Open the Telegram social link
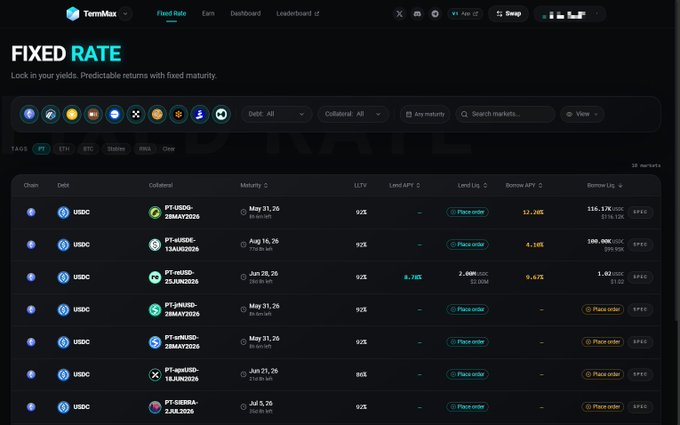This screenshot has height=425, width=680. 435,14
